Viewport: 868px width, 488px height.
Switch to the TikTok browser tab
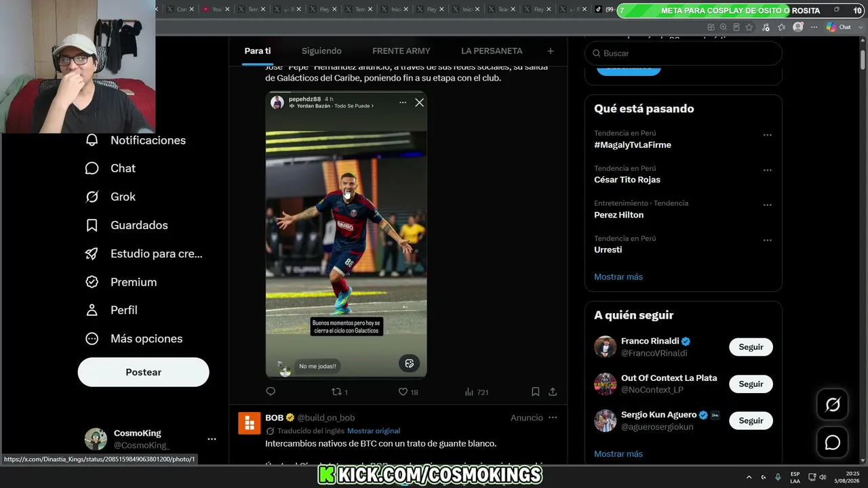coord(606,9)
